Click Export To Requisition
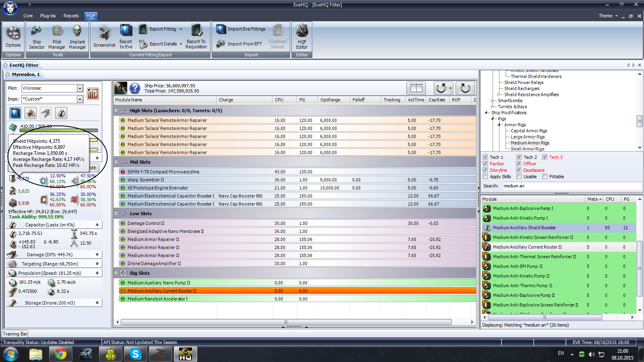Viewport: 644px width, 362px height. click(x=196, y=37)
